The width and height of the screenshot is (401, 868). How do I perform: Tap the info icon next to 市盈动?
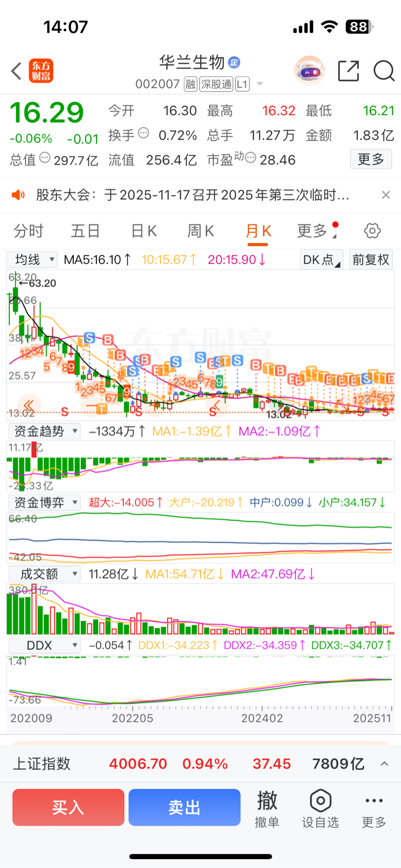pos(251,158)
